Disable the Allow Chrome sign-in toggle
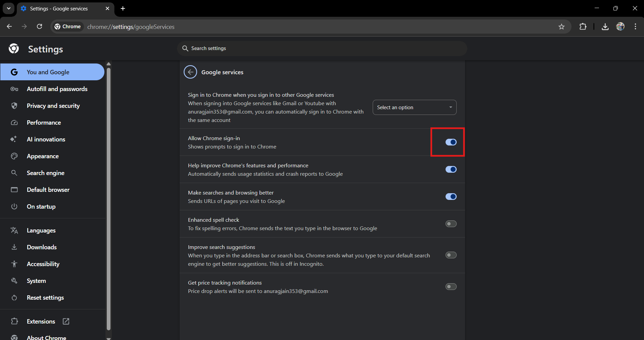 (x=451, y=142)
